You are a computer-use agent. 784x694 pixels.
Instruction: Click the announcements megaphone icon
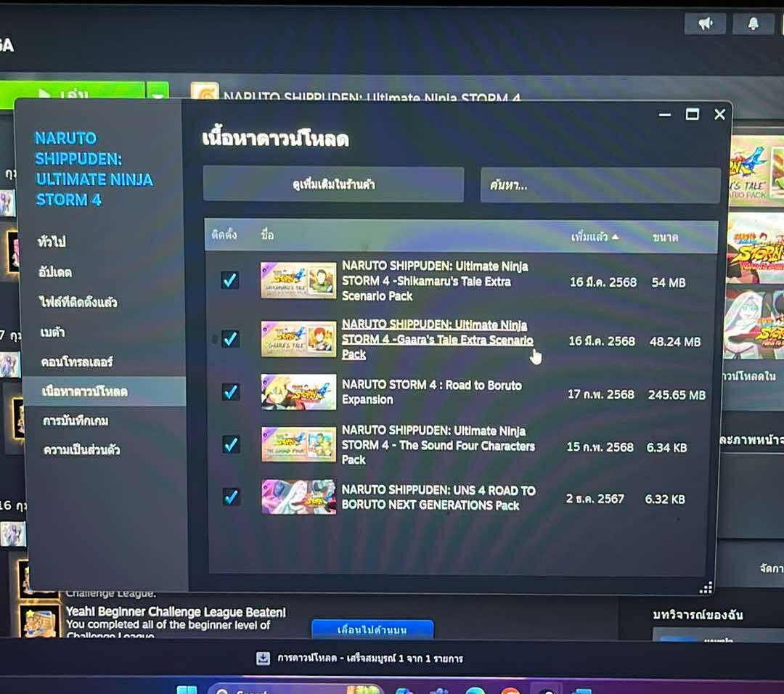(705, 23)
